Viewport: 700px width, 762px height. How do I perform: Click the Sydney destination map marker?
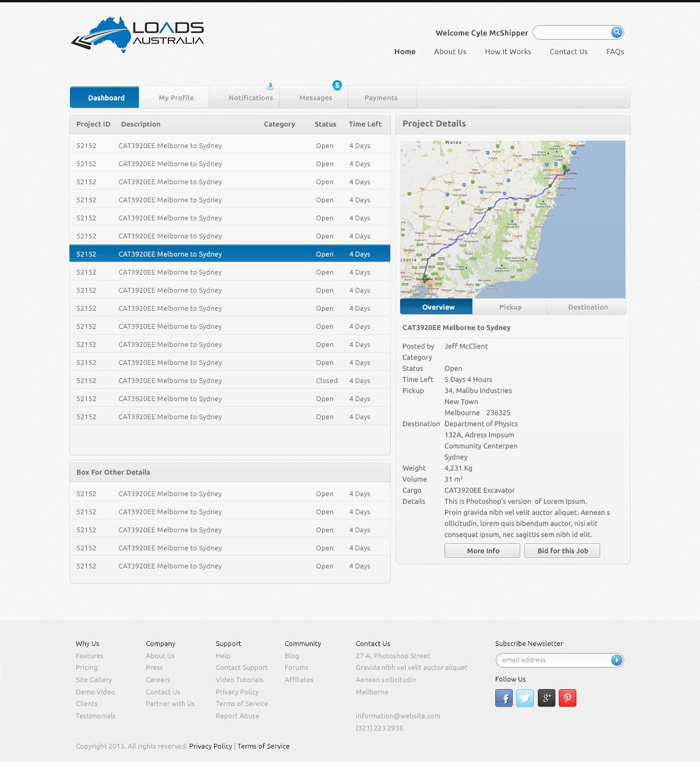[564, 168]
